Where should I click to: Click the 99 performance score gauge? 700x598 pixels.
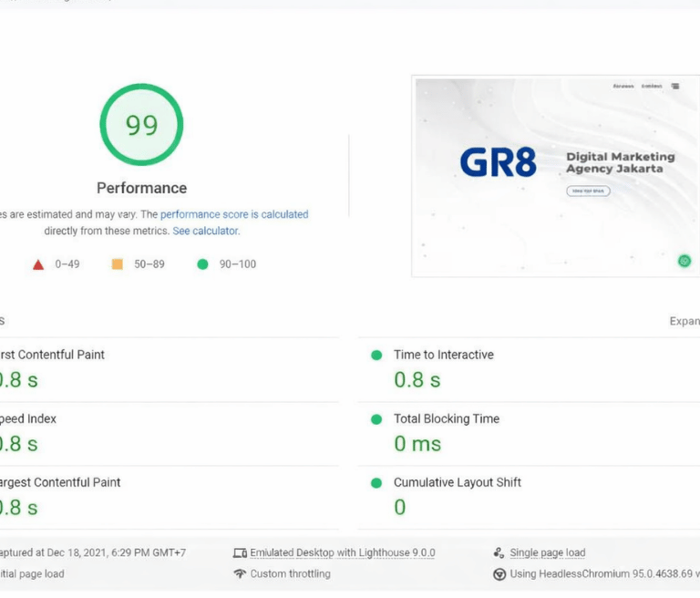(141, 125)
